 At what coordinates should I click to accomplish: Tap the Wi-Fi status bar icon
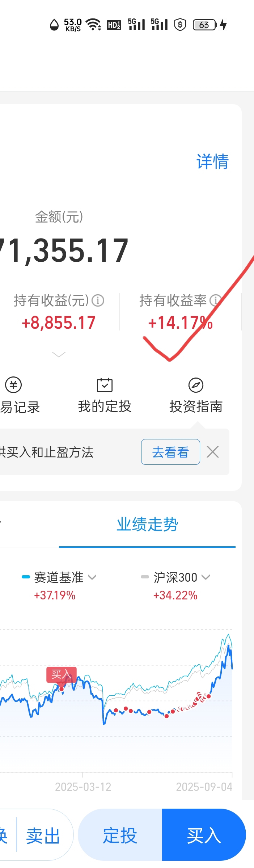pos(93,25)
